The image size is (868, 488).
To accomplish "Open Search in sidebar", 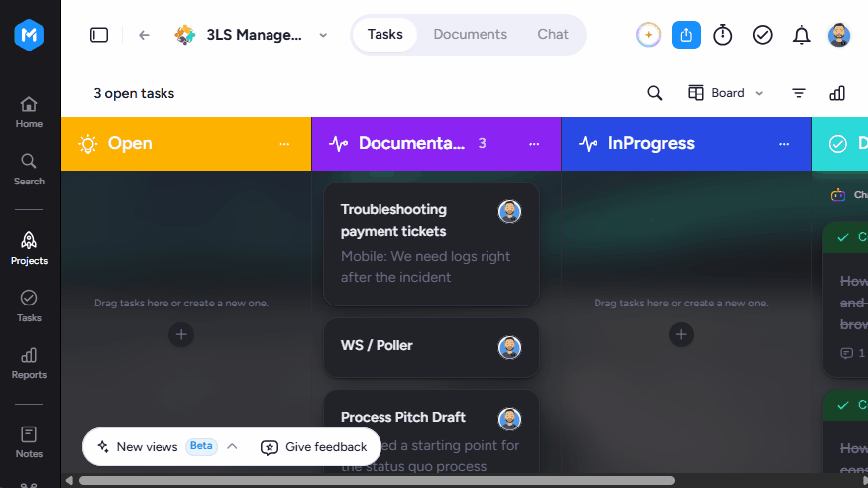I will tap(29, 170).
